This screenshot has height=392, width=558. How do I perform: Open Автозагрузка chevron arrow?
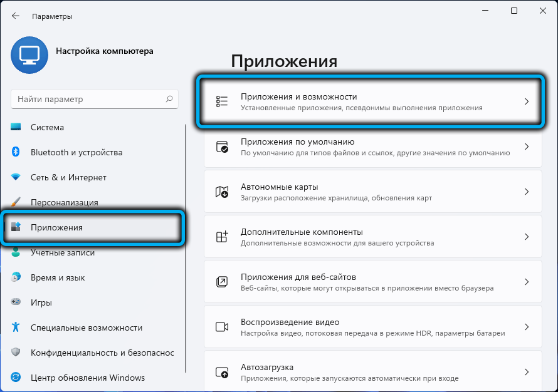point(527,372)
